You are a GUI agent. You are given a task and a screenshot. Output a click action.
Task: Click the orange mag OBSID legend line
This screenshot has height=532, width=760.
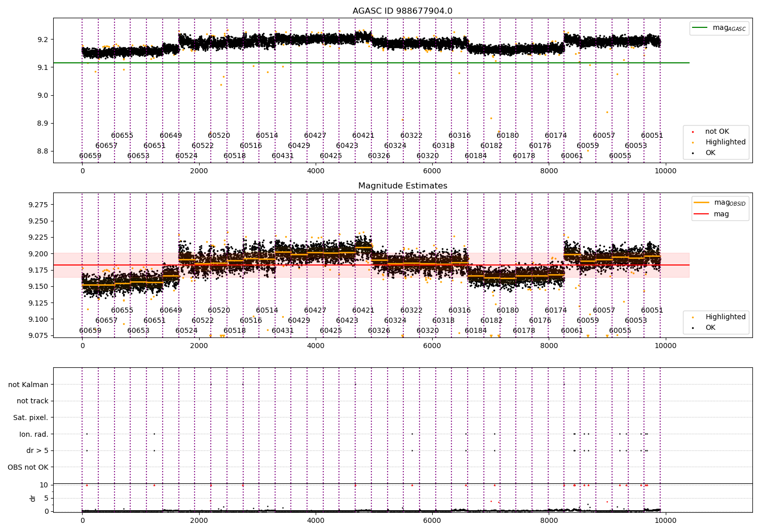point(702,203)
